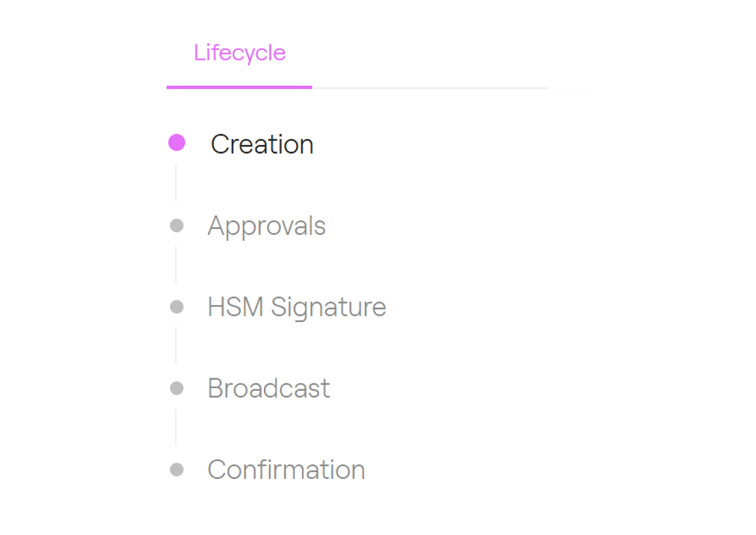This screenshot has width=756, height=535.
Task: Click the capital C of the Creation label
Action: pyautogui.click(x=220, y=144)
